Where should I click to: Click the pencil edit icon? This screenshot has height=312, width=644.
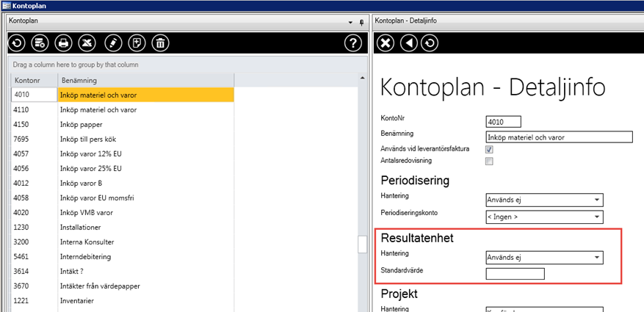pyautogui.click(x=112, y=43)
